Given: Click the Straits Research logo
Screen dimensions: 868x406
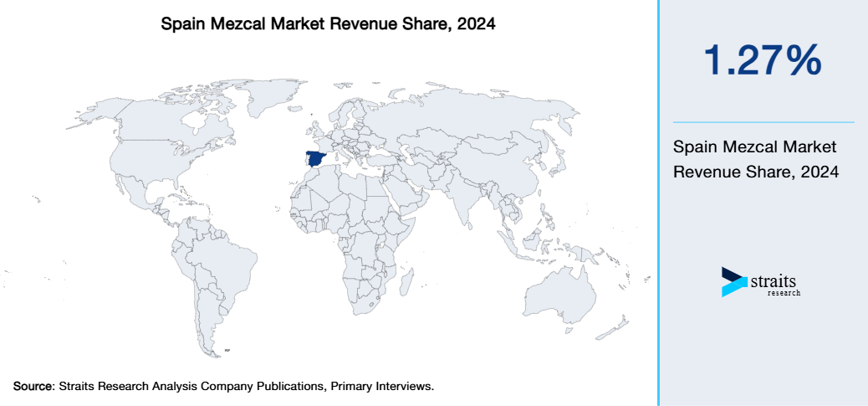Looking at the screenshot, I should (761, 282).
